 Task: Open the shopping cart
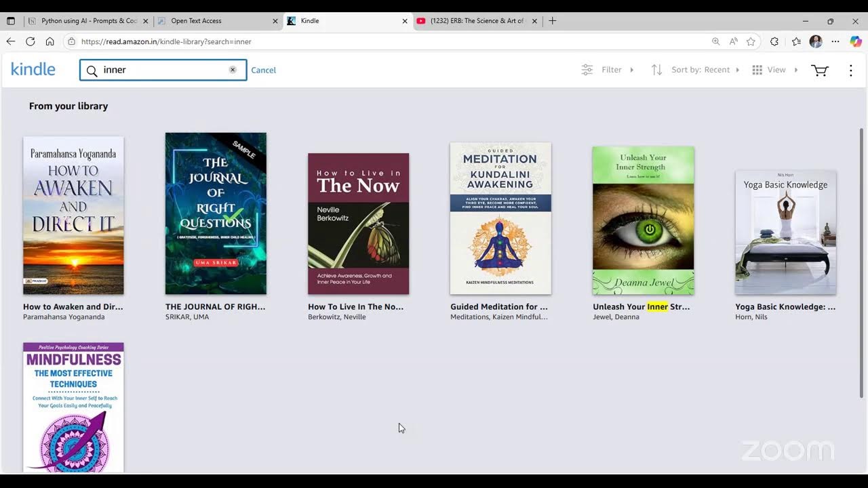tap(820, 70)
